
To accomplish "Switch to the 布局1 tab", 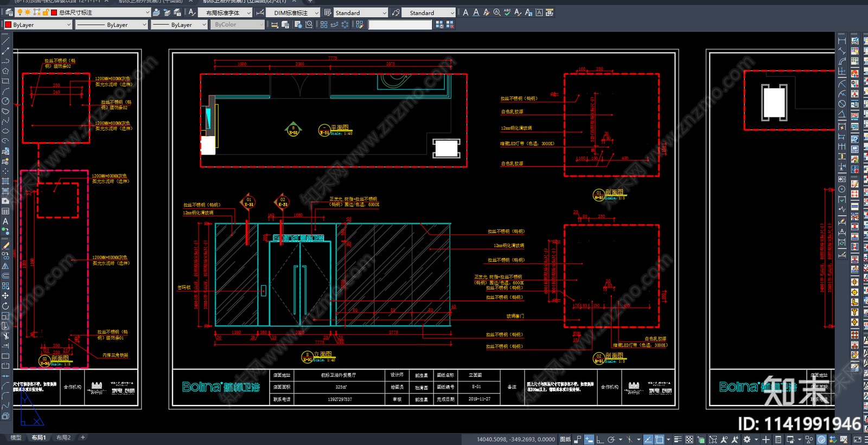I will pos(39,437).
